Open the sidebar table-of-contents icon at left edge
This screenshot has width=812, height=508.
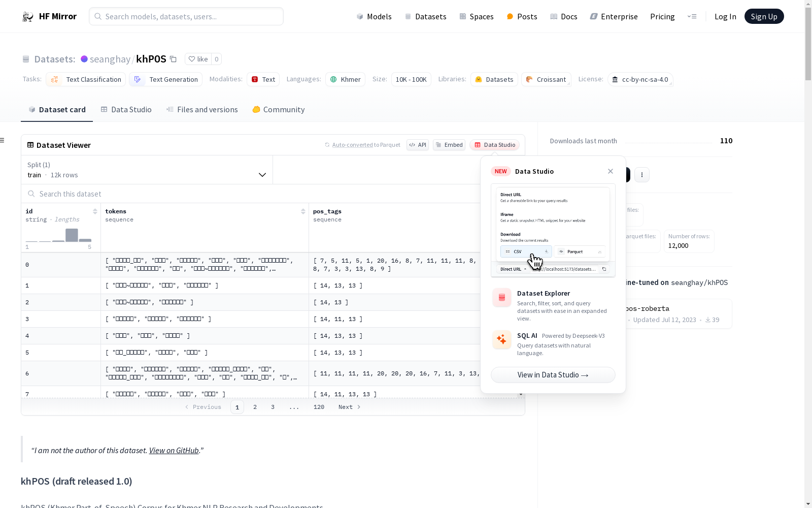tap(3, 140)
